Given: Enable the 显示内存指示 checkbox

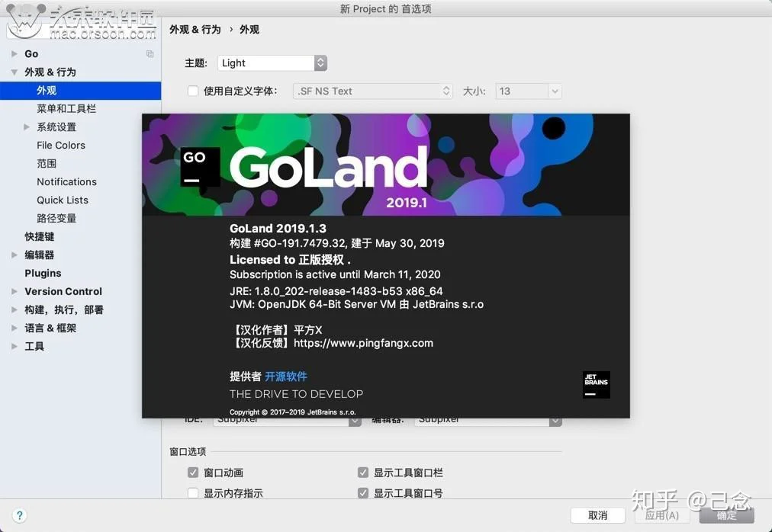Looking at the screenshot, I should click(193, 492).
